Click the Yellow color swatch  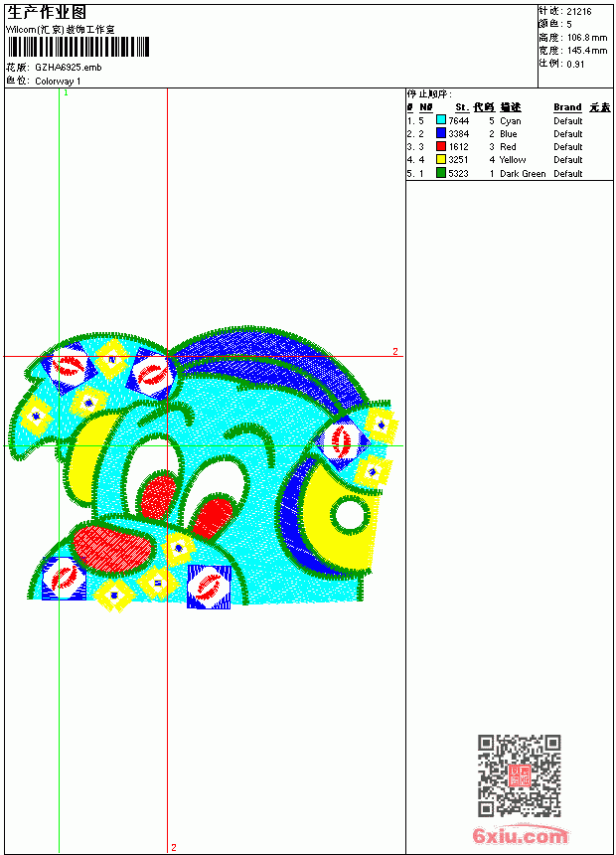tap(441, 159)
